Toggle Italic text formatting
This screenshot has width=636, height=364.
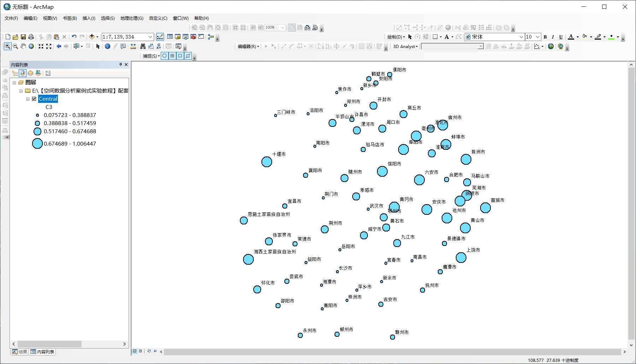553,37
